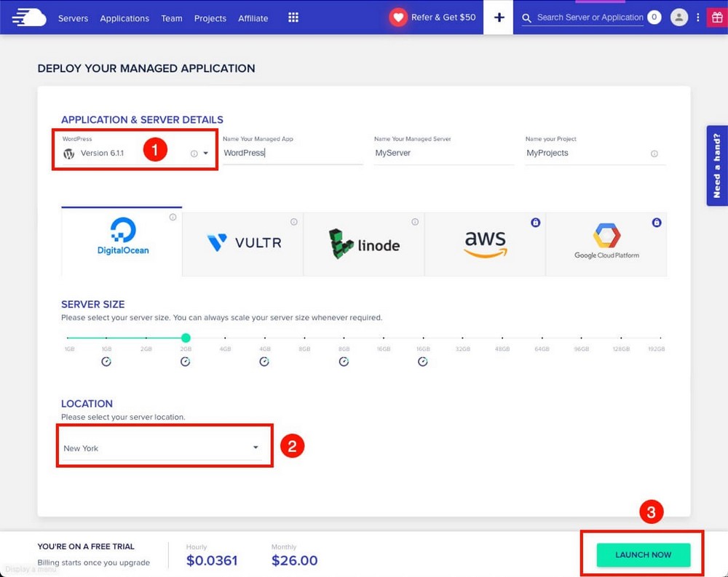Click the server size slider handle
The height and width of the screenshot is (577, 728).
point(186,338)
